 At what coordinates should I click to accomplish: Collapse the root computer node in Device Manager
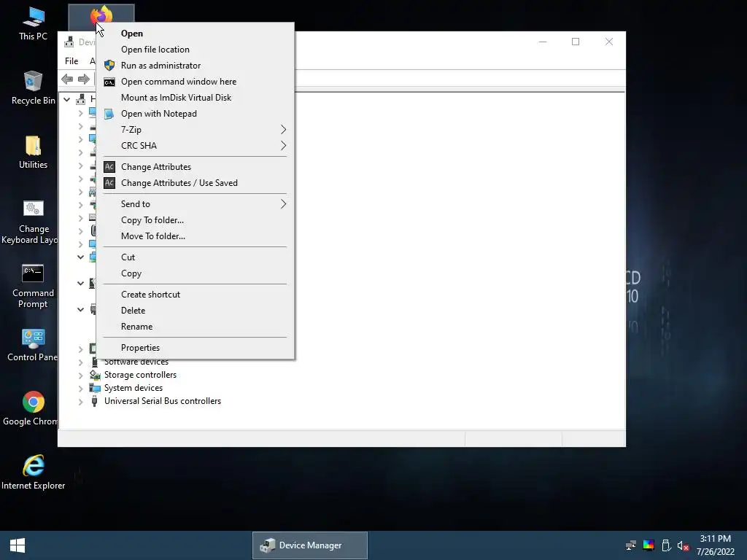66,99
